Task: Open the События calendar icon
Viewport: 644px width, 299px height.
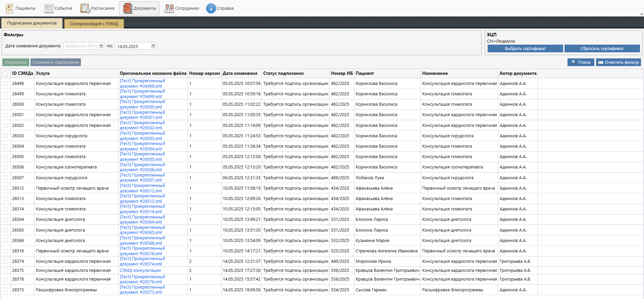Action: point(49,8)
